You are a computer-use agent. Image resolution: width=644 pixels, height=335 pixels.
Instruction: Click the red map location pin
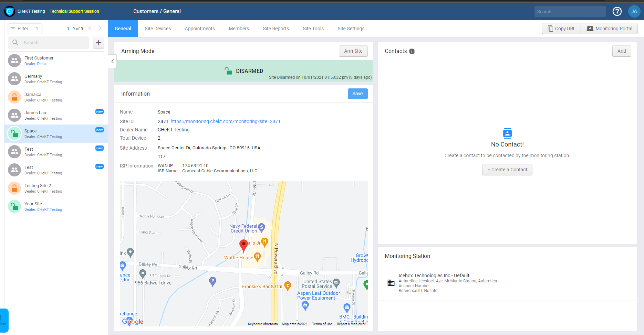(x=243, y=246)
